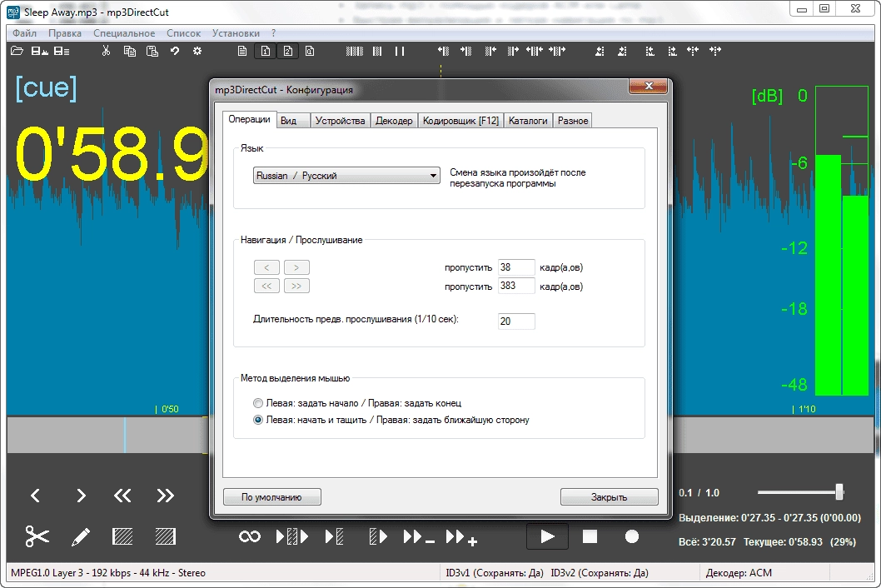Click the infinity loop playback icon
The width and height of the screenshot is (881, 588).
click(x=250, y=537)
